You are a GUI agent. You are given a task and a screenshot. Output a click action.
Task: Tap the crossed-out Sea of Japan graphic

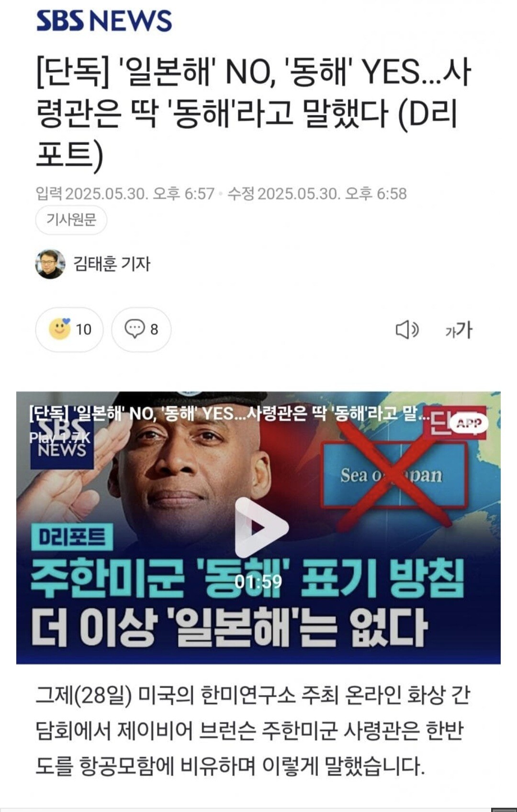[393, 474]
